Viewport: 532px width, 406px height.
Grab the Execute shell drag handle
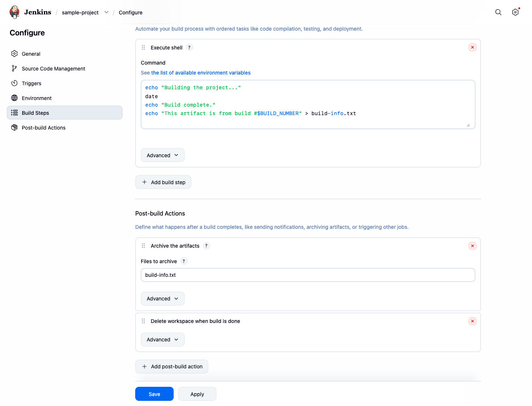pos(143,48)
